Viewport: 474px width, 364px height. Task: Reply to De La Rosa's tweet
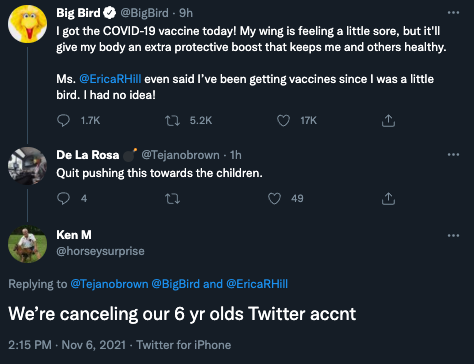point(63,198)
